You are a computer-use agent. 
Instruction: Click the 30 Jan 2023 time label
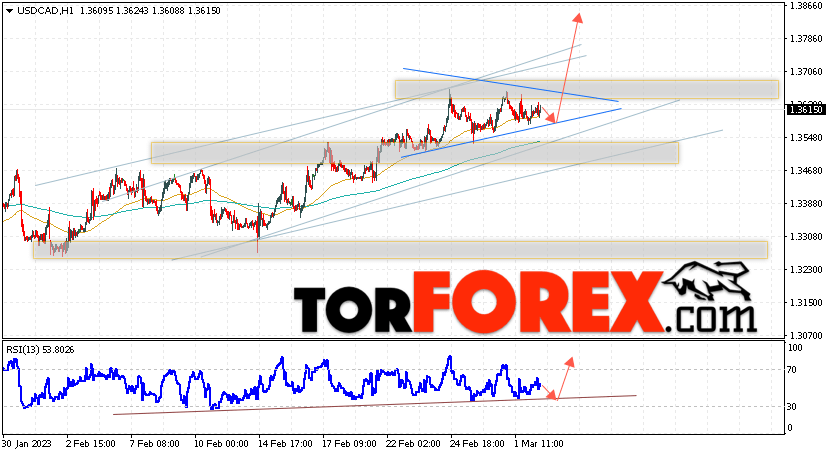pyautogui.click(x=25, y=443)
